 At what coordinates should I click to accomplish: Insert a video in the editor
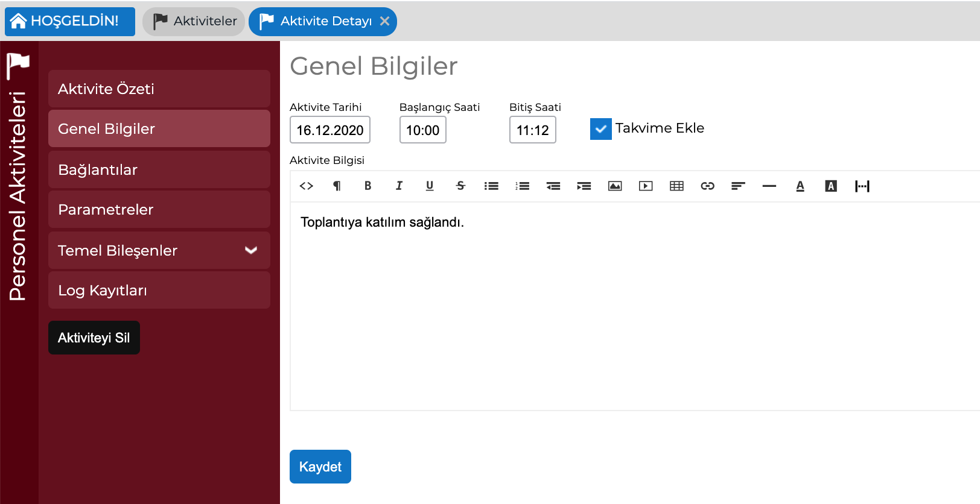click(646, 186)
